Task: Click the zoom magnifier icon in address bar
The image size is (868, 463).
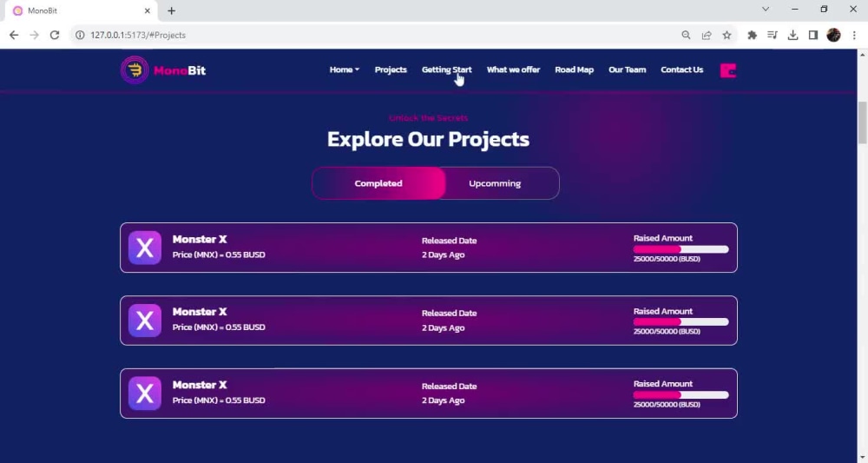Action: [x=686, y=35]
